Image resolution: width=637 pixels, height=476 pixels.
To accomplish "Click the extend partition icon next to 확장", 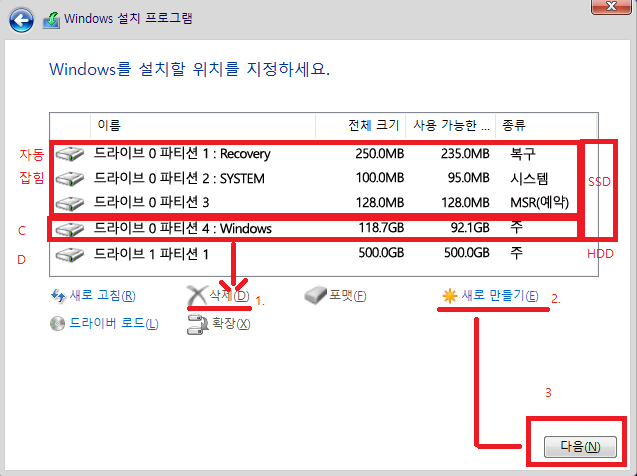I will (x=197, y=325).
